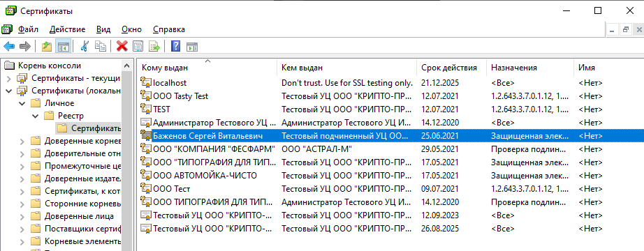The image size is (644, 251).
Task: Toggle the Show/Hide console tree icon
Action: [64, 46]
